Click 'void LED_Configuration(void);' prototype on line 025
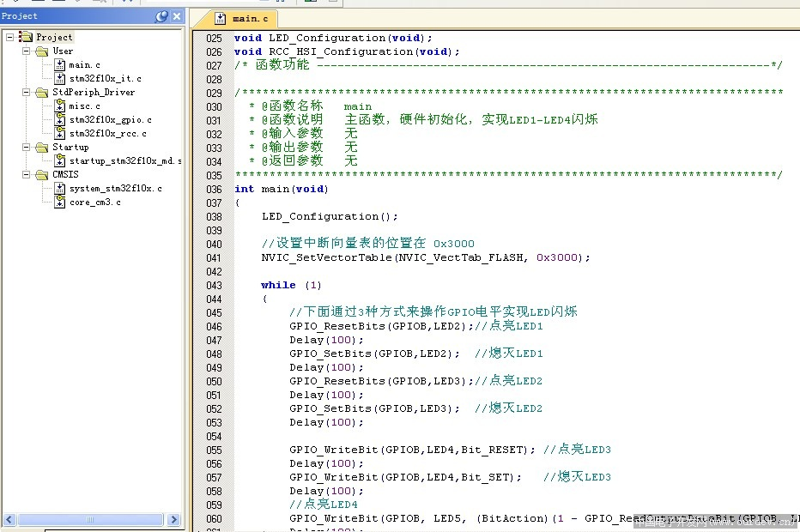The width and height of the screenshot is (800, 532). [x=333, y=39]
